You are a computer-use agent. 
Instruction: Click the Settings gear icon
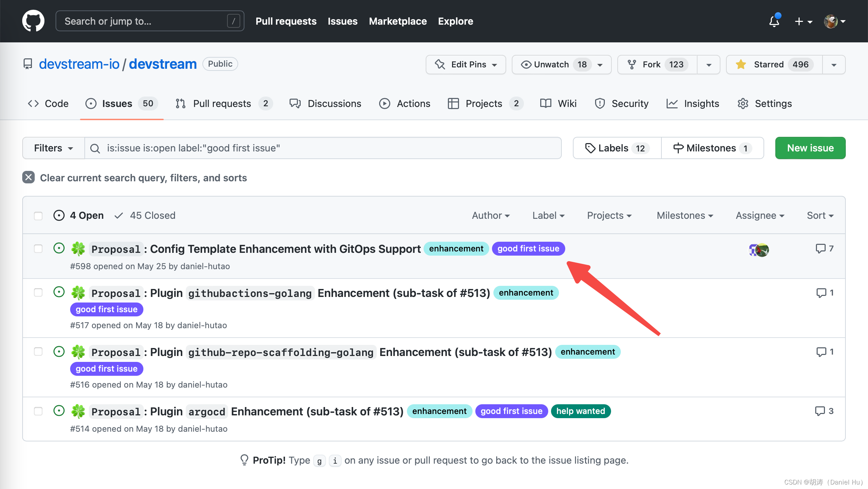click(x=742, y=104)
